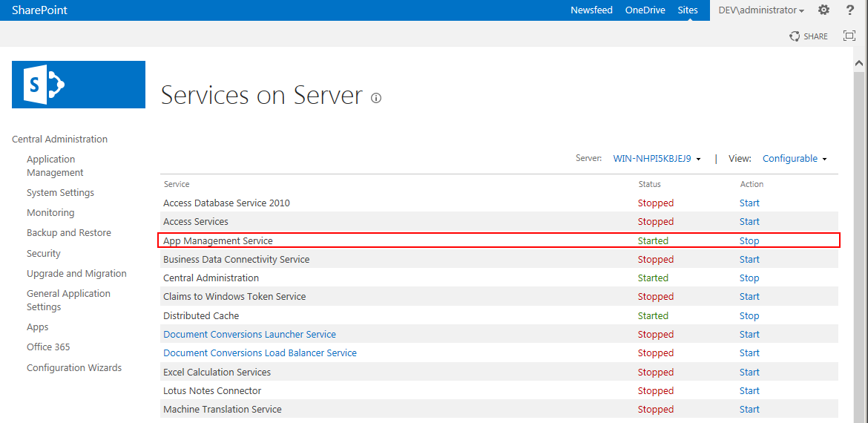Select Lotus Notes Connector name
The height and width of the screenshot is (423, 868).
click(x=212, y=391)
